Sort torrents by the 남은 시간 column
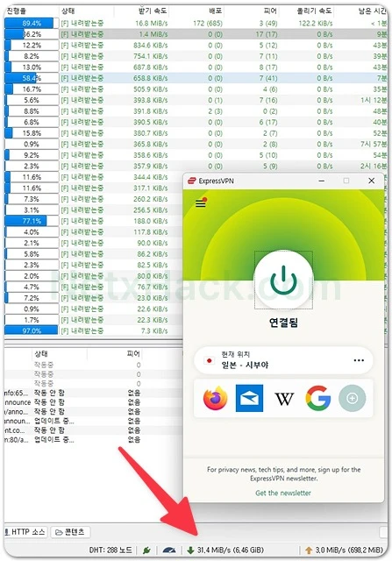Screen dimensions: 392x561 click(x=360, y=11)
